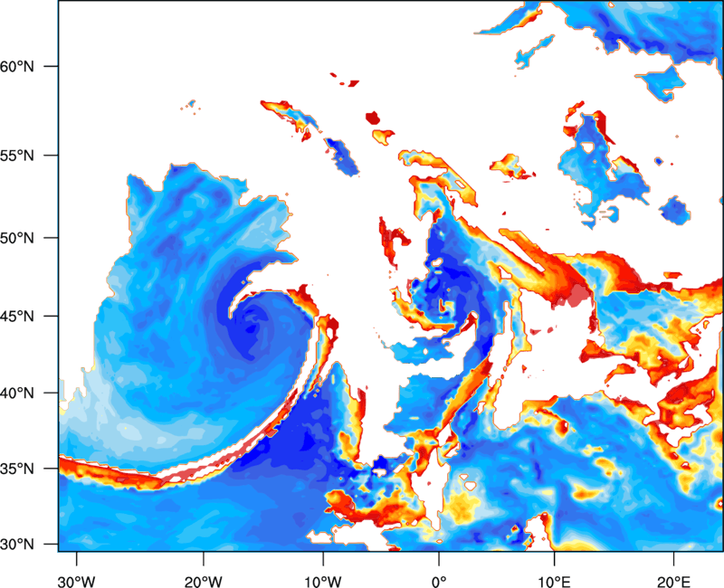Click the 50°N latitude label
The width and height of the screenshot is (724, 588).
coord(17,238)
